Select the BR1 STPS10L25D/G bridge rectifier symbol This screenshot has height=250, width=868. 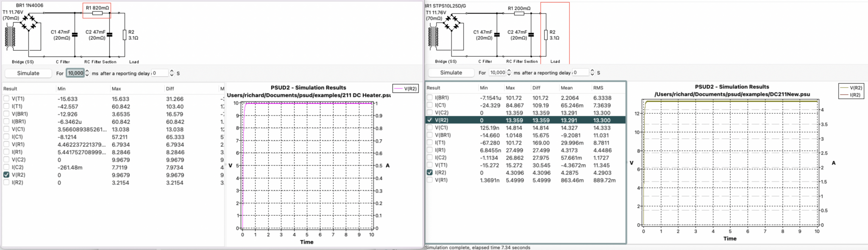[452, 23]
